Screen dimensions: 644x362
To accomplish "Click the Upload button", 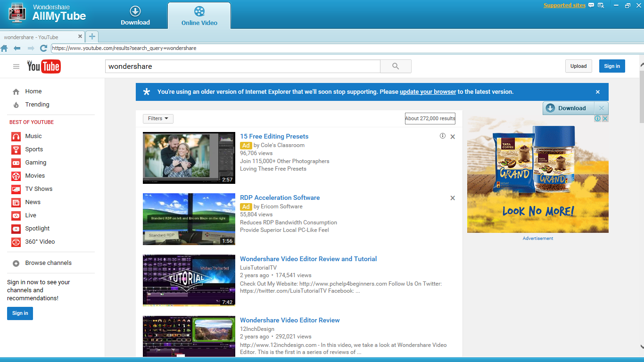I will [578, 66].
